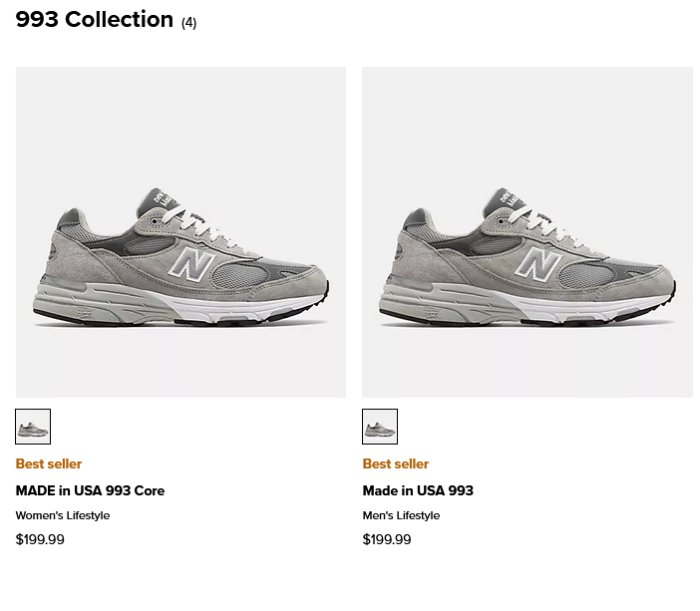The image size is (700, 611).
Task: Click the $199.99 price under Men's Lifestyle
Action: click(x=387, y=539)
